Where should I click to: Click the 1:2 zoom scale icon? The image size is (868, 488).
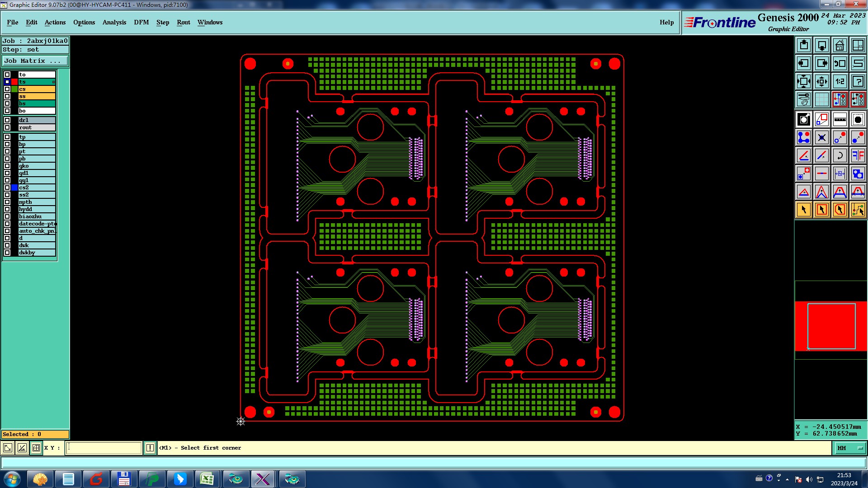tap(840, 81)
